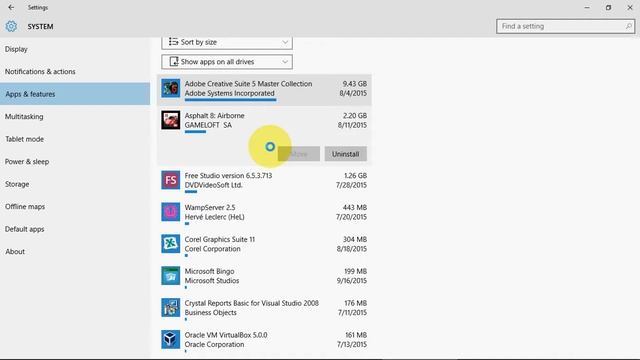The height and width of the screenshot is (360, 640).
Task: Click the Crystal Reports Basic app icon
Action: click(x=170, y=307)
